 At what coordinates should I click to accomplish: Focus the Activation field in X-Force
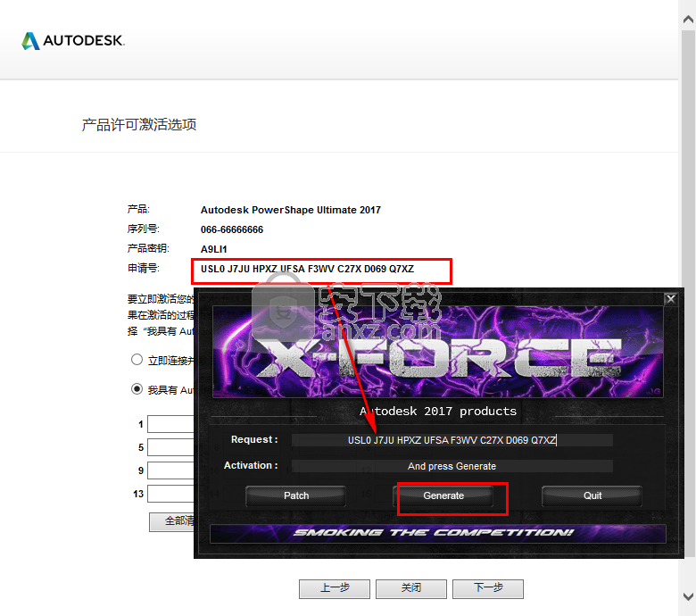pos(452,466)
